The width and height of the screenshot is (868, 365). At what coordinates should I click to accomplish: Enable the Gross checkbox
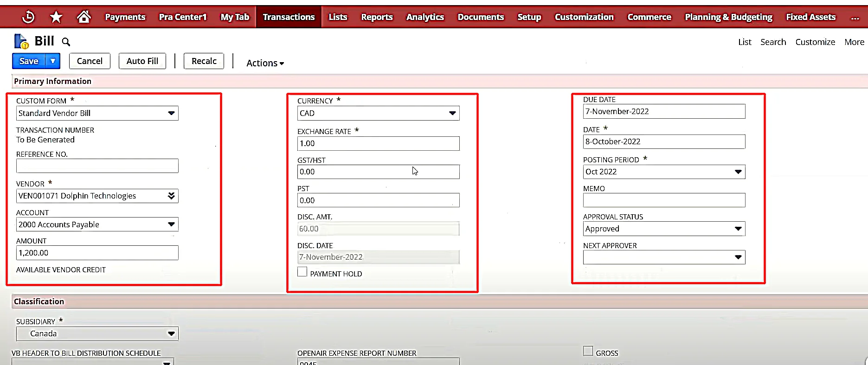588,351
